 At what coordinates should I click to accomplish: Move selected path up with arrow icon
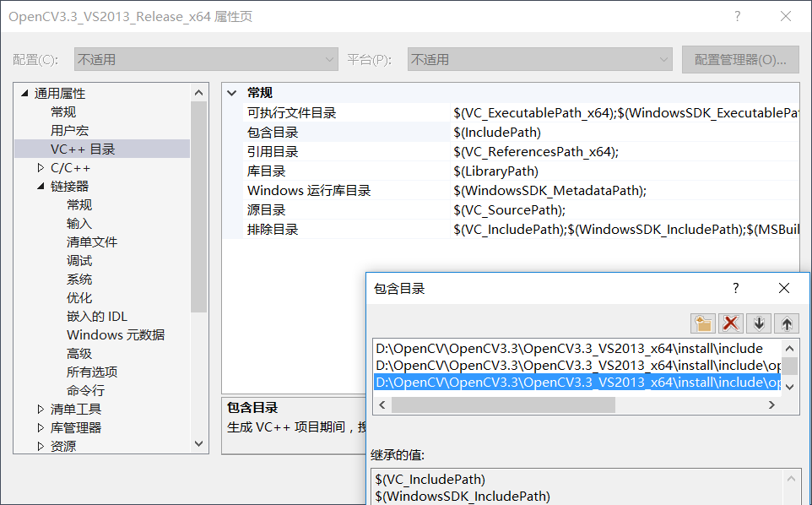[787, 323]
